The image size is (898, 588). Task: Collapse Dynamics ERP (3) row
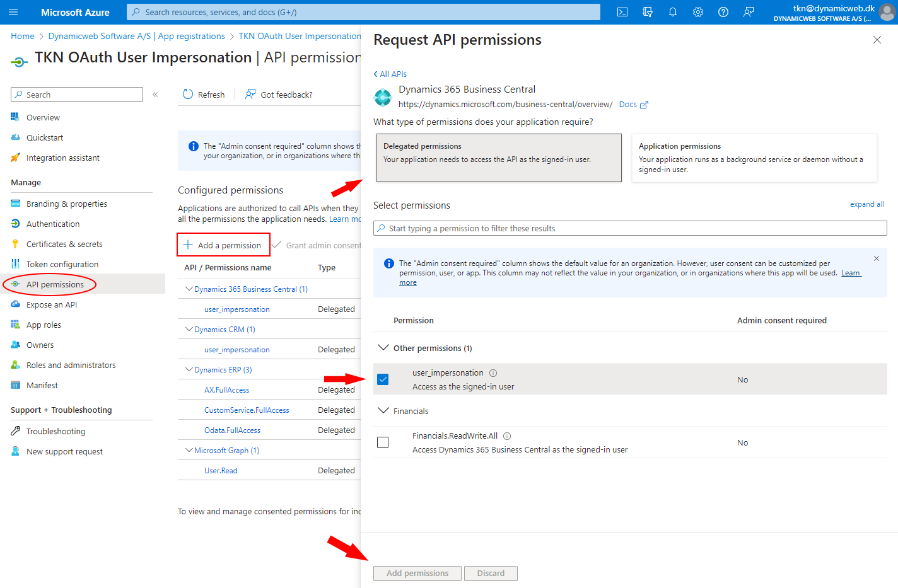(x=189, y=369)
